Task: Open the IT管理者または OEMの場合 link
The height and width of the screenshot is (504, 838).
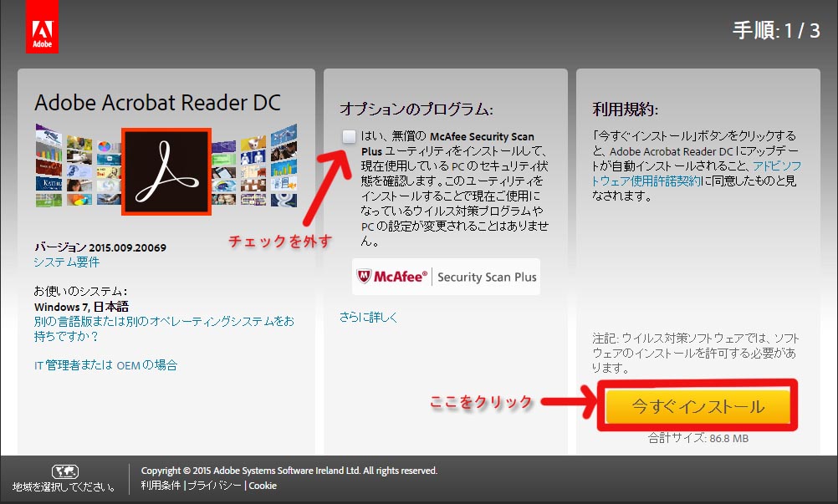Action: point(106,365)
